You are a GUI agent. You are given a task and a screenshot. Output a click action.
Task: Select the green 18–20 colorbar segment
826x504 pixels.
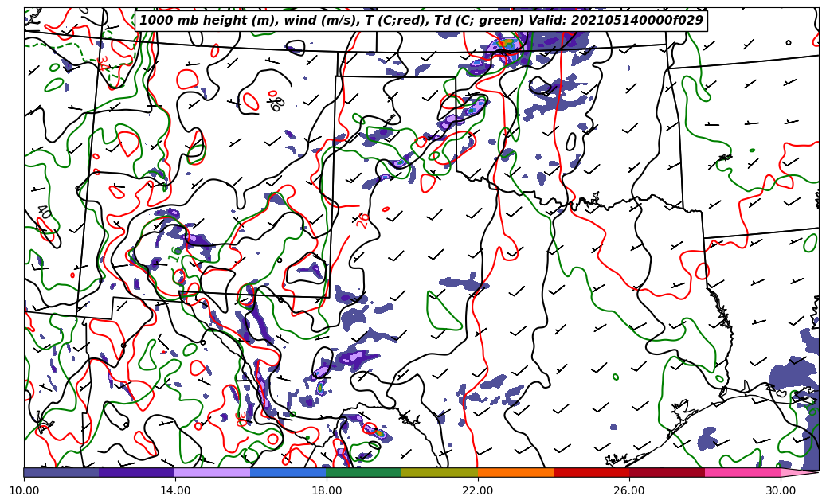(x=364, y=472)
